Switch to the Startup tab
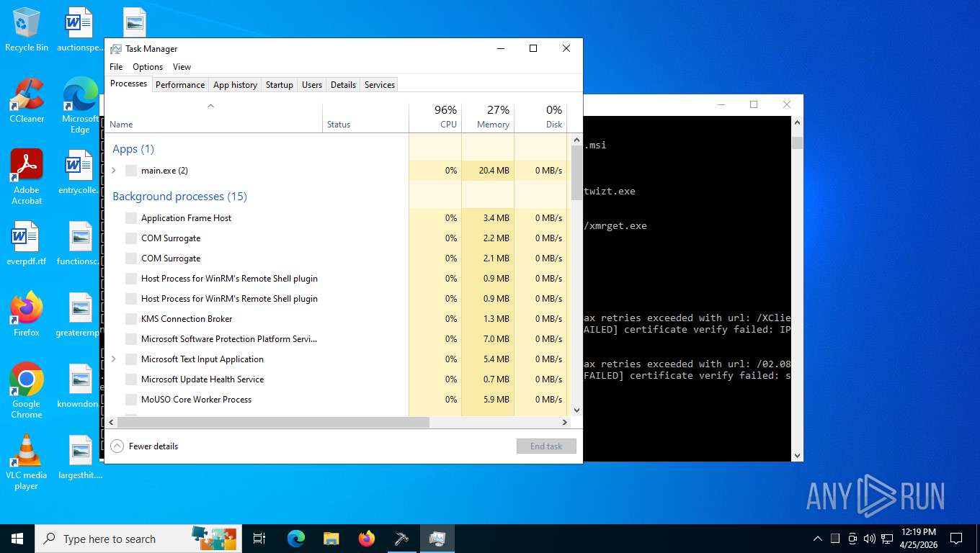 click(280, 85)
